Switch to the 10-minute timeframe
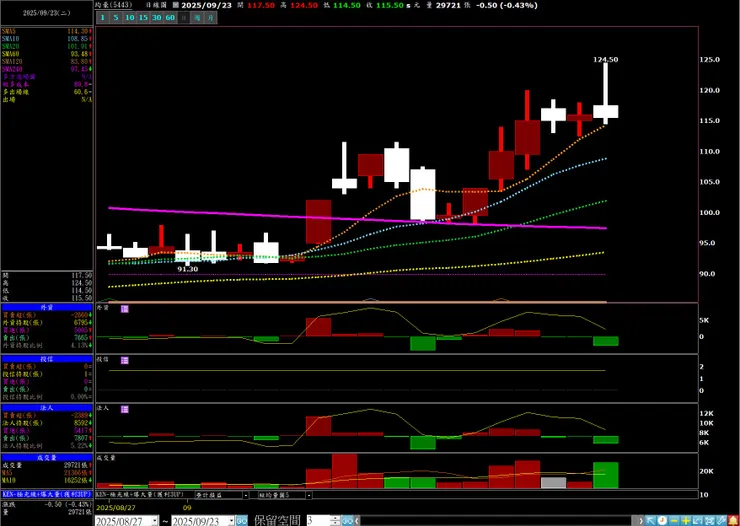Viewport: 740px width, 526px height. [x=129, y=18]
